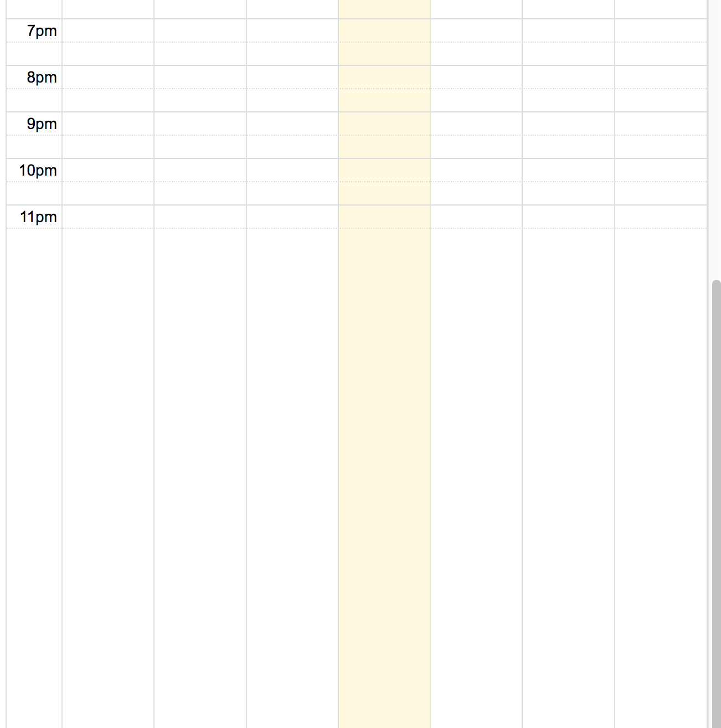Select the 11pm time label
This screenshot has height=728, width=721.
(37, 217)
